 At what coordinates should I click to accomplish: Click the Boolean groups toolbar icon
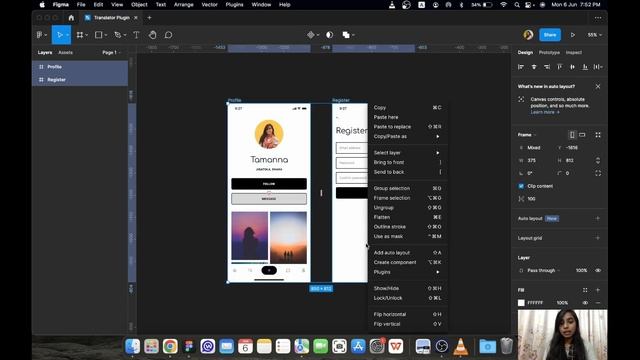pos(346,35)
